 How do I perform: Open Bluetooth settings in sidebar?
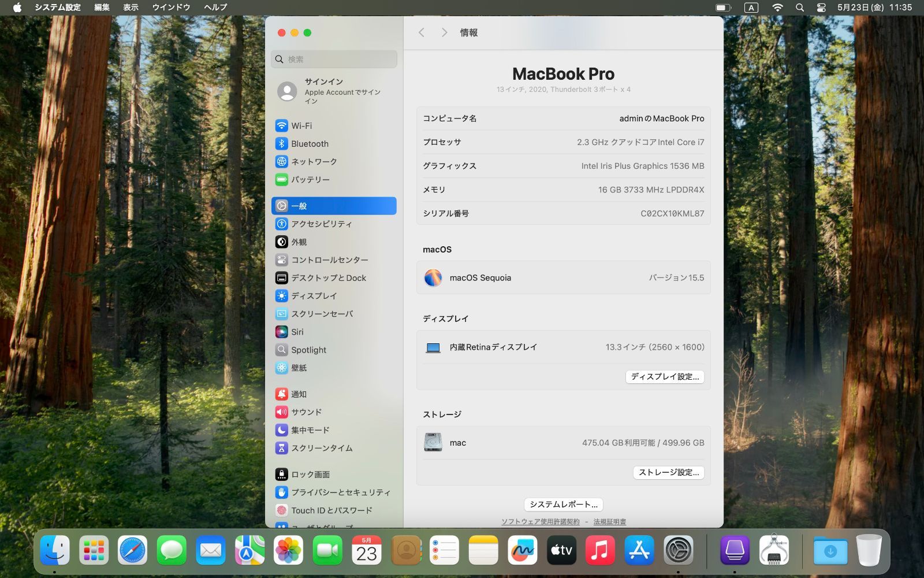tap(334, 143)
